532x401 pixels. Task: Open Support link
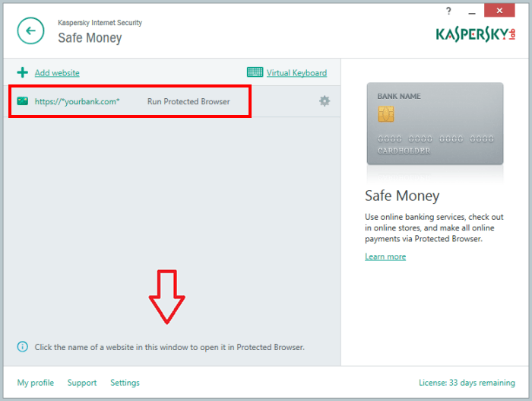pos(82,383)
